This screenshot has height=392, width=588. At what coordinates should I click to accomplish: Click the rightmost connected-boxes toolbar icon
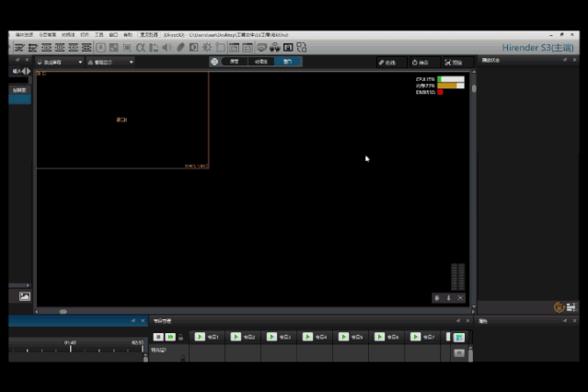tap(302, 48)
